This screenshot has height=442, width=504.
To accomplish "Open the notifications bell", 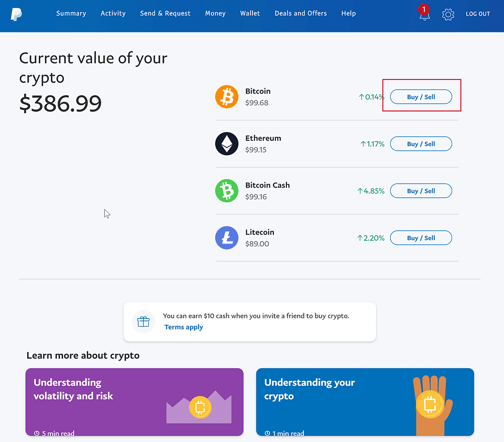I will tap(425, 14).
